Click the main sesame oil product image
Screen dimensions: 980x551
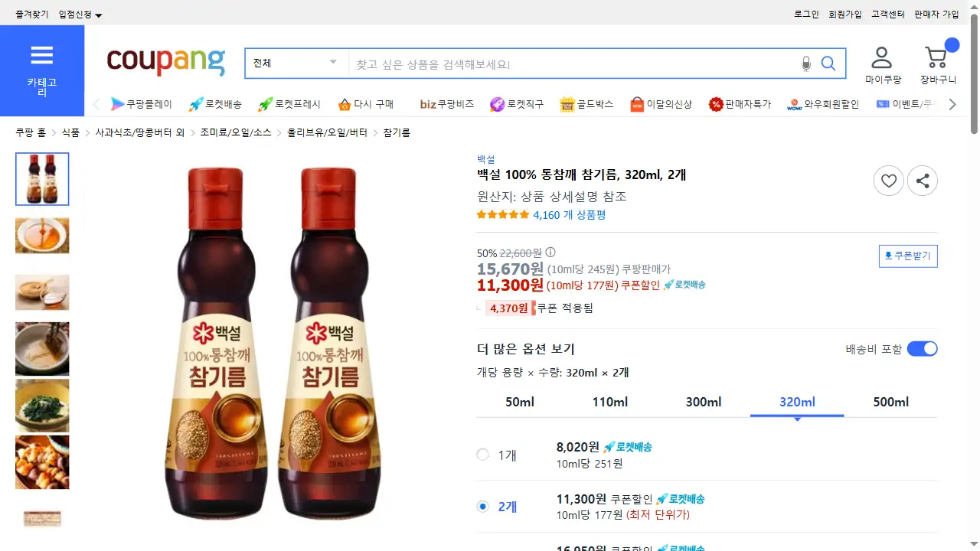[273, 344]
